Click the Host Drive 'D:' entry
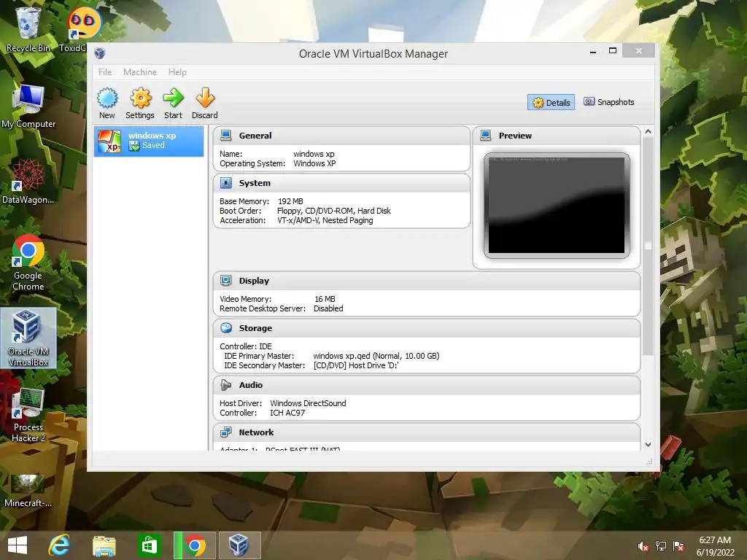 coord(356,365)
